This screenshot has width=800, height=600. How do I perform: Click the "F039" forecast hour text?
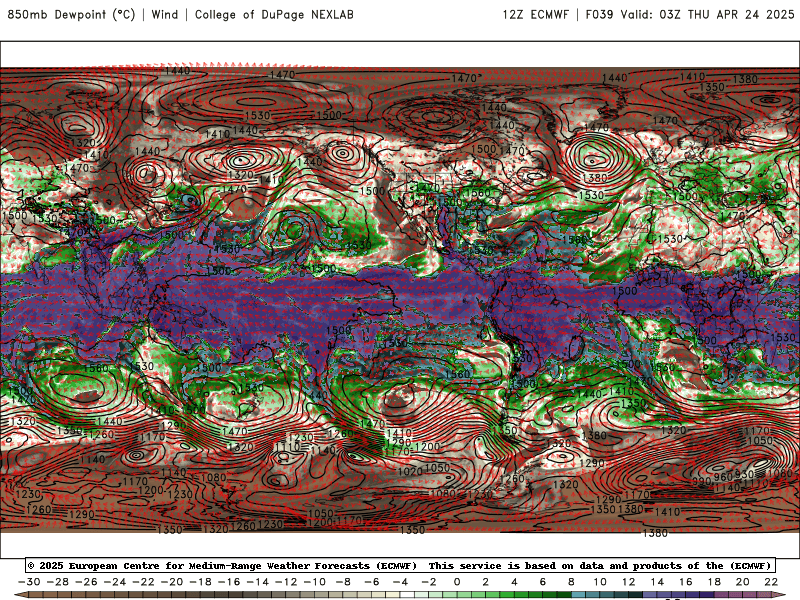pos(599,15)
